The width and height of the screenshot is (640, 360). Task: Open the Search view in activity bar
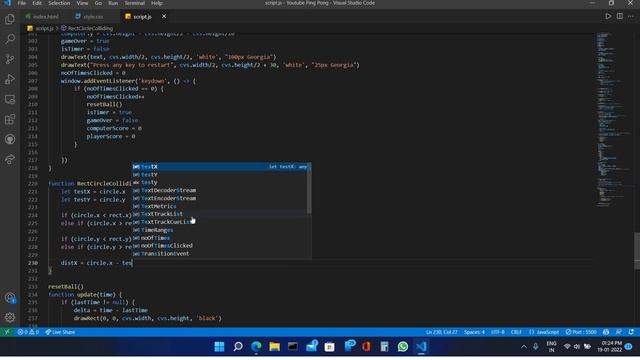coord(10,39)
